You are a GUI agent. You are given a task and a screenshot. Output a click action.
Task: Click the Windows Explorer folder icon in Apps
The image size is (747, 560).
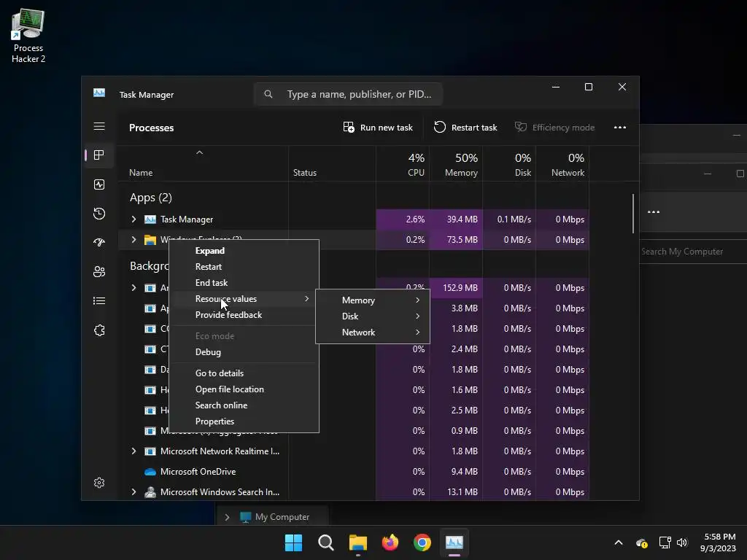(x=150, y=239)
